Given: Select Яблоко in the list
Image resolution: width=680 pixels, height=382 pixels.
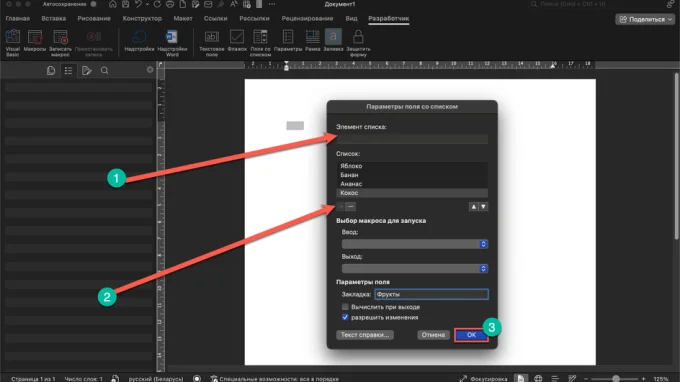Looking at the screenshot, I should (412, 166).
